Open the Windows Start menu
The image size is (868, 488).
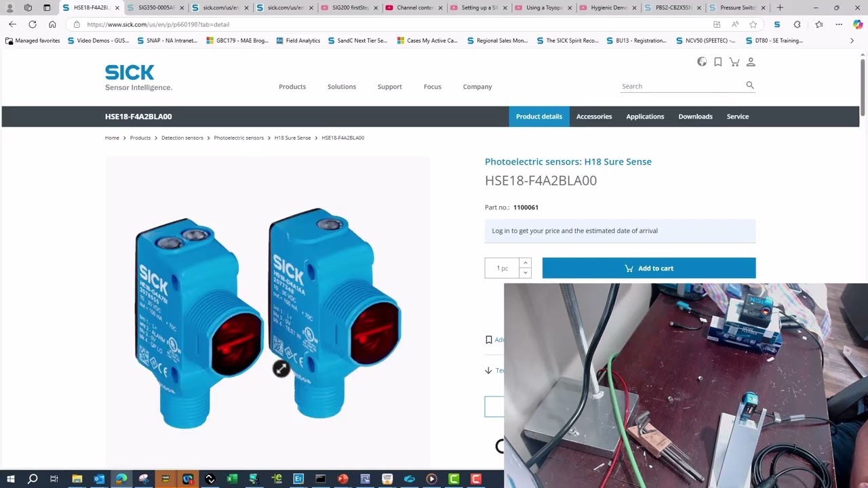pos(10,479)
